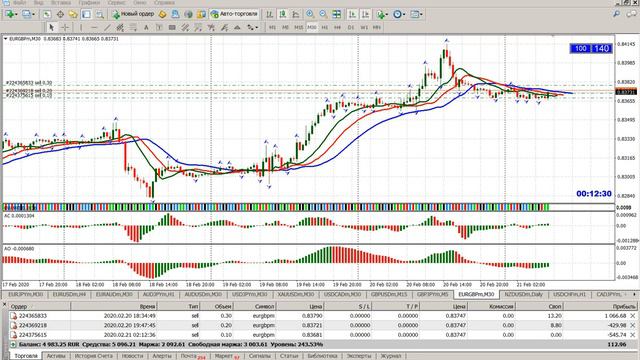Click the blue 100 button on chart
Viewport: 640px width, 360px height.
(x=580, y=49)
